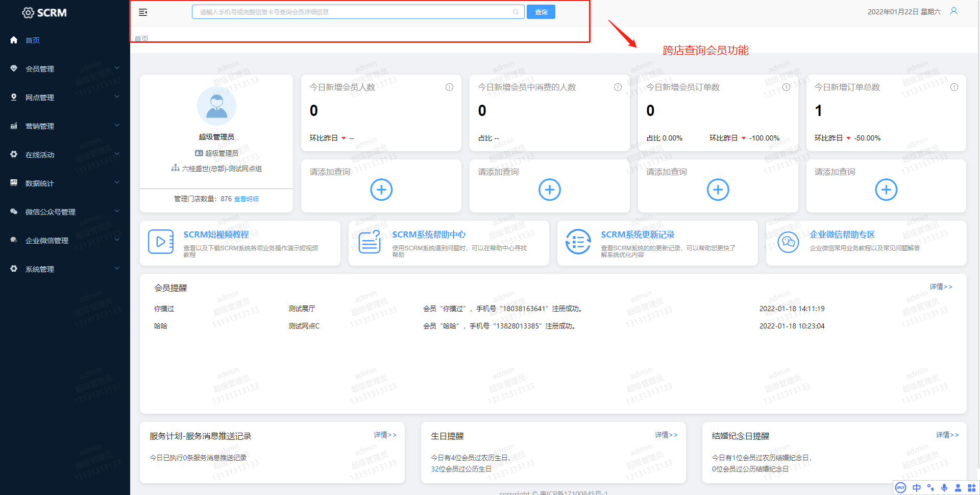
Task: Open the user profile icon at top right
Action: [x=953, y=11]
